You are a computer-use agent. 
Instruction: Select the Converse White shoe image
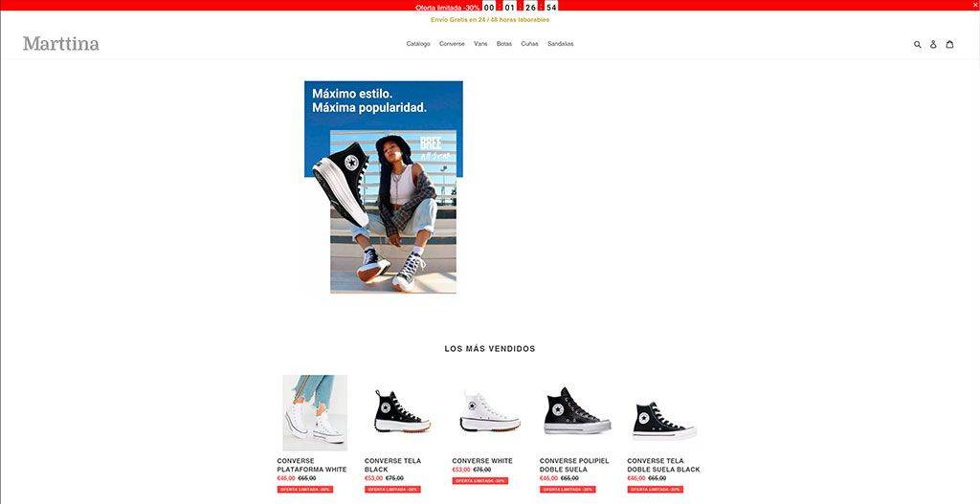pos(490,411)
